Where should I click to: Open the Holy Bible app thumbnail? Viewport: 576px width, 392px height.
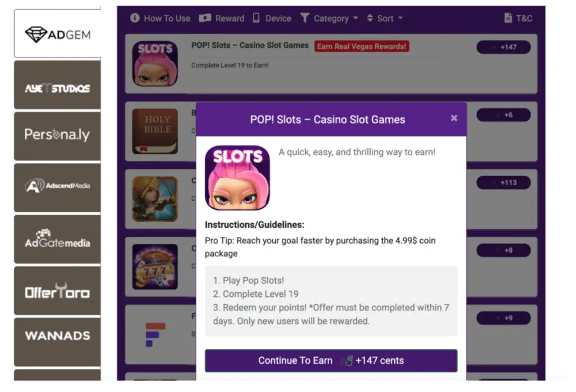tap(155, 131)
